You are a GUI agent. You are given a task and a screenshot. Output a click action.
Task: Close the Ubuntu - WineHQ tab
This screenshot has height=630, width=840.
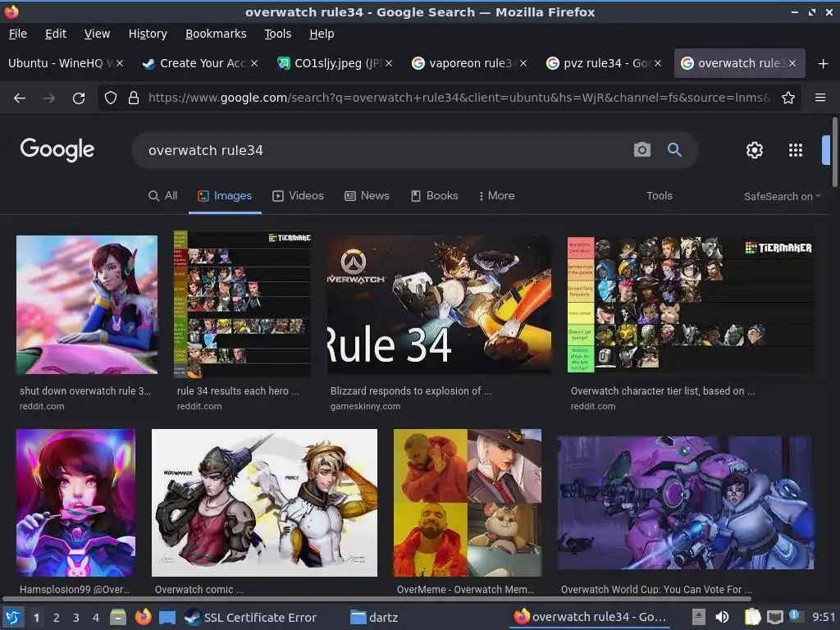click(x=120, y=63)
